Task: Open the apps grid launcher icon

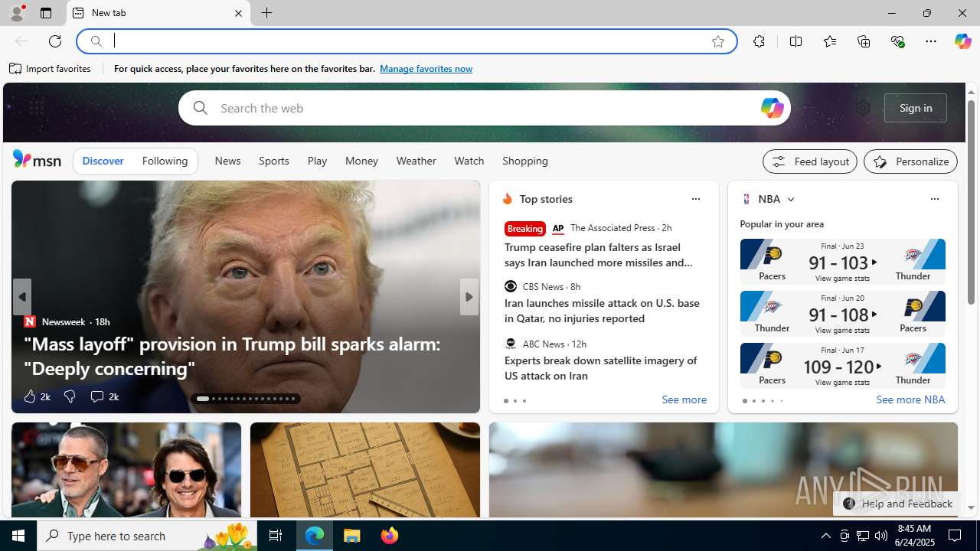Action: point(36,108)
